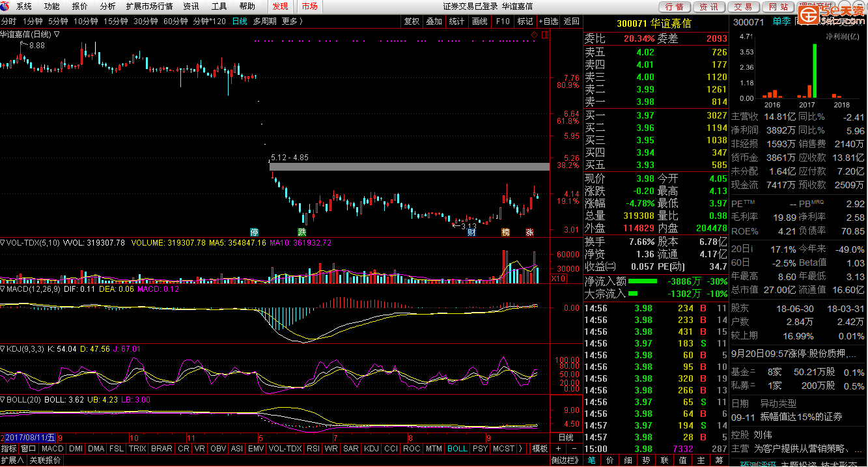Add stock to watchlist with +自选
Screen dimensions: 868x467
(x=548, y=21)
